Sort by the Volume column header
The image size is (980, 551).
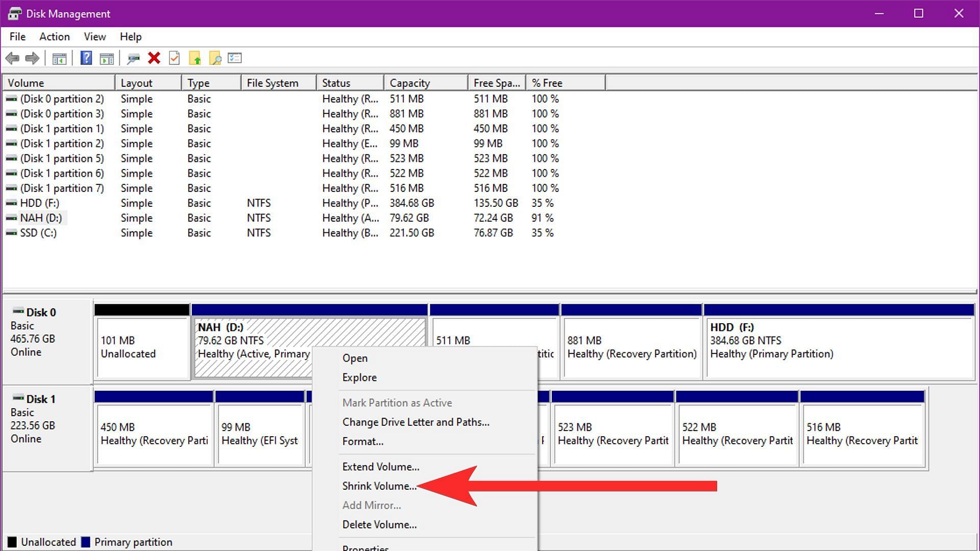click(59, 83)
